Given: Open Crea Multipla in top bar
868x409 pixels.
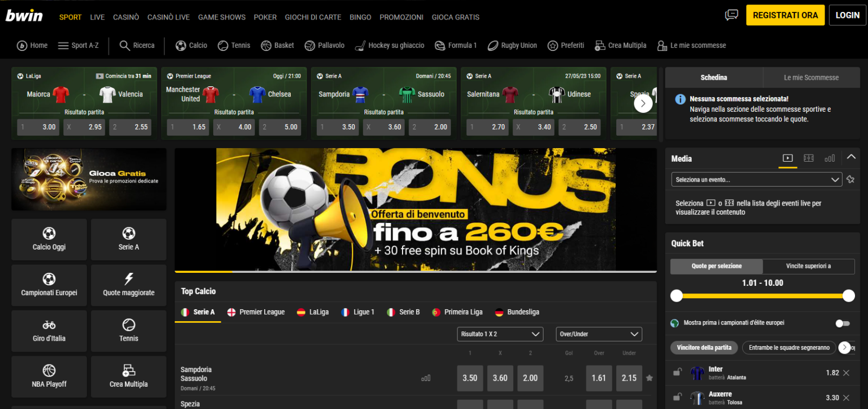Looking at the screenshot, I should click(621, 46).
